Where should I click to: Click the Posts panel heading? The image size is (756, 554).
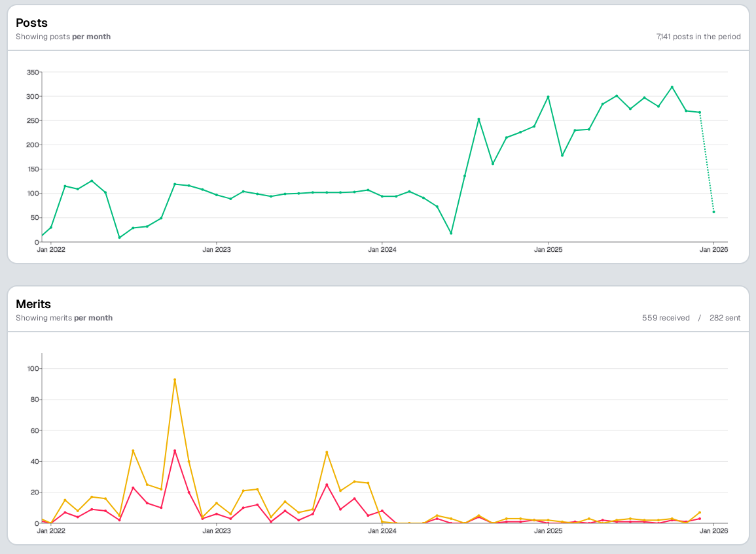pyautogui.click(x=31, y=23)
